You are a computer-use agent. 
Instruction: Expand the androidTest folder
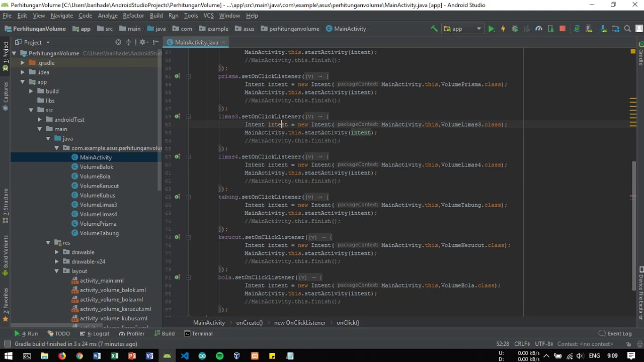click(40, 120)
